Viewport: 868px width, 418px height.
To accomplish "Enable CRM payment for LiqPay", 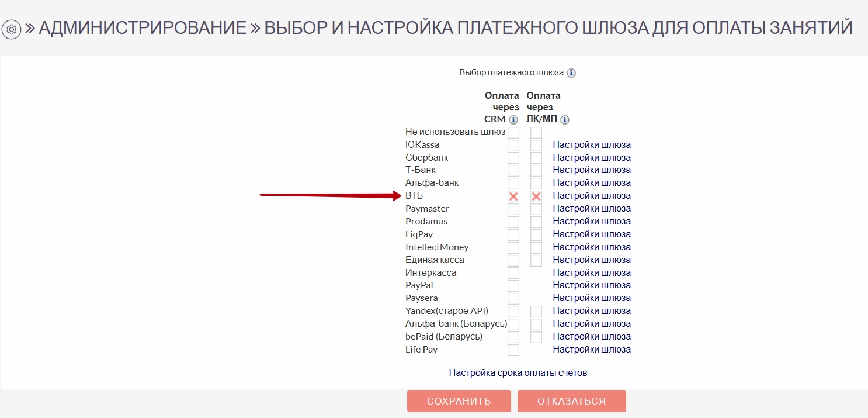I will point(513,234).
